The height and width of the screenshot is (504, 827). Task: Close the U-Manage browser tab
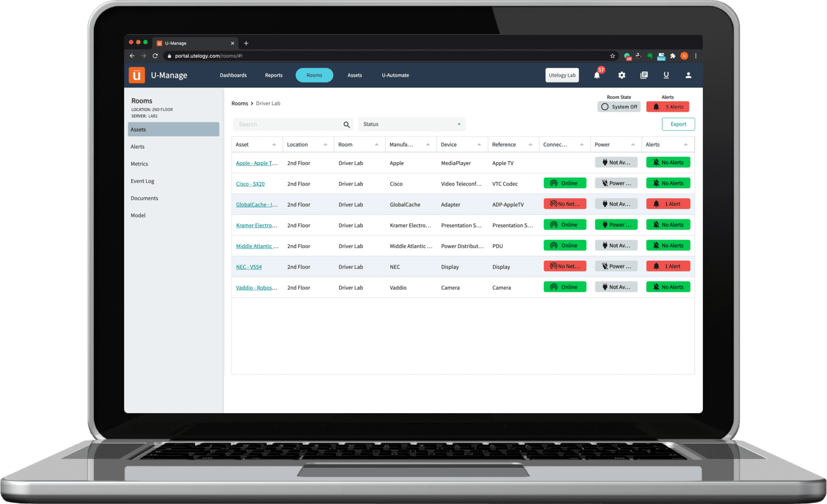233,43
